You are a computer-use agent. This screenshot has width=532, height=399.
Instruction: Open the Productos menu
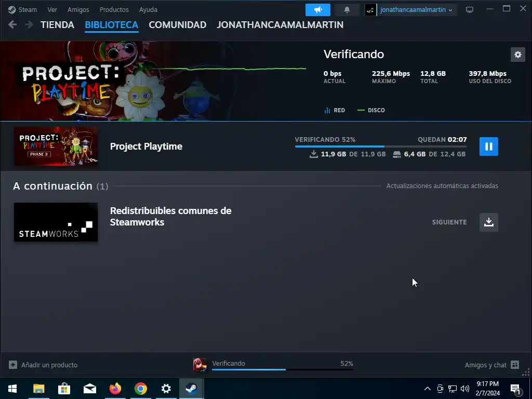114,9
